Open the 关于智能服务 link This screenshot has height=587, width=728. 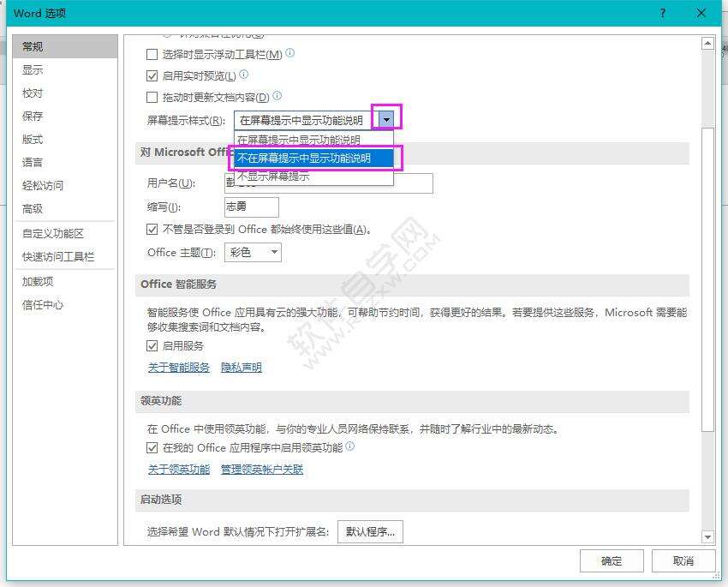click(179, 368)
